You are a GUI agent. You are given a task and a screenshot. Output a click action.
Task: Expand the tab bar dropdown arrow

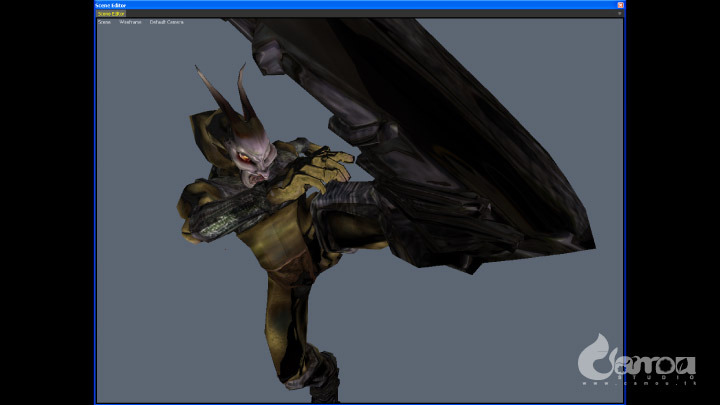click(619, 14)
